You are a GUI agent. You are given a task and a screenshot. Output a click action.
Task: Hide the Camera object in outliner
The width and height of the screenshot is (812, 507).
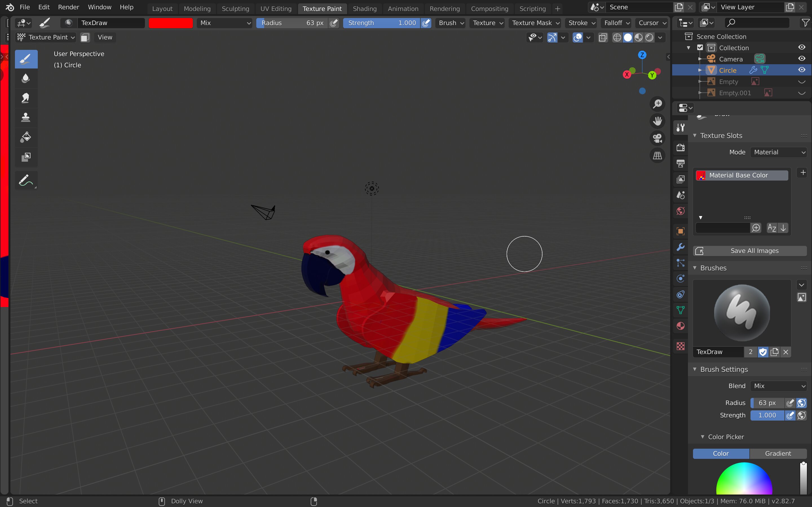[x=802, y=59]
